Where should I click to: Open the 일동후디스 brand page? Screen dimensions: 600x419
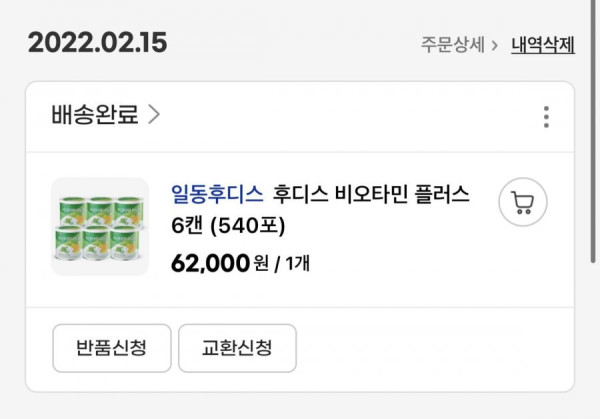(x=217, y=194)
